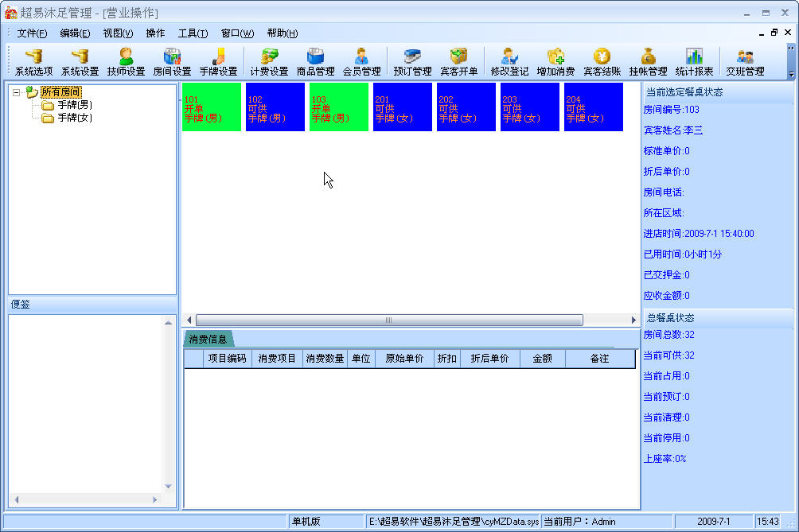Screen dimensions: 799x532
Task: Click the 增加消费 toolbar icon
Action: pyautogui.click(x=555, y=62)
